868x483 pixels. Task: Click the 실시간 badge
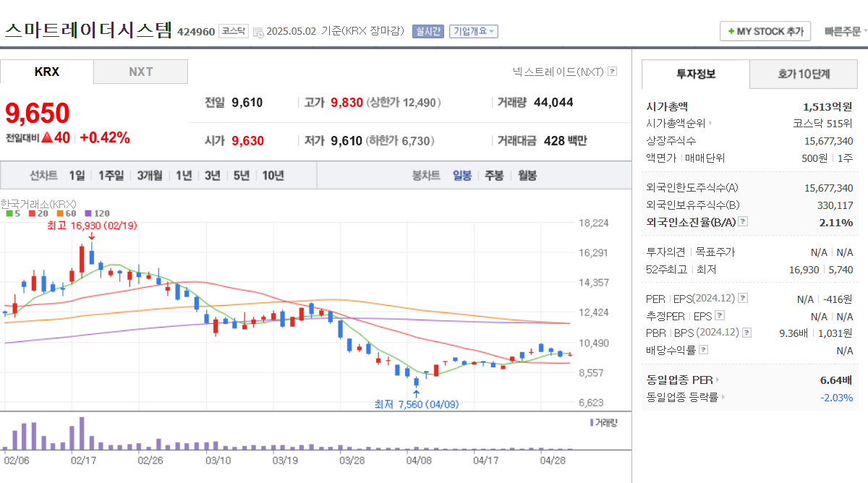pos(427,31)
